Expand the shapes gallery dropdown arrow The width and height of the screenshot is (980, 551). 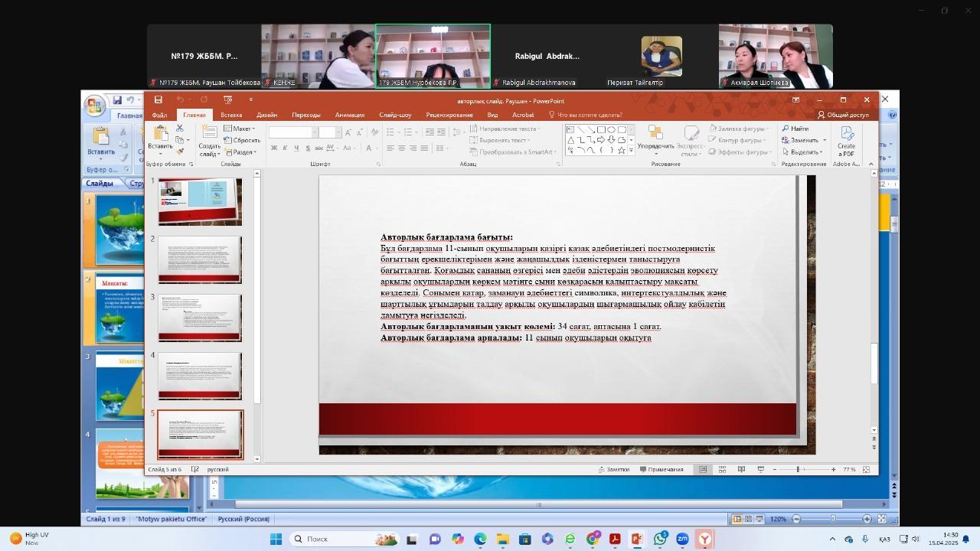click(x=631, y=151)
